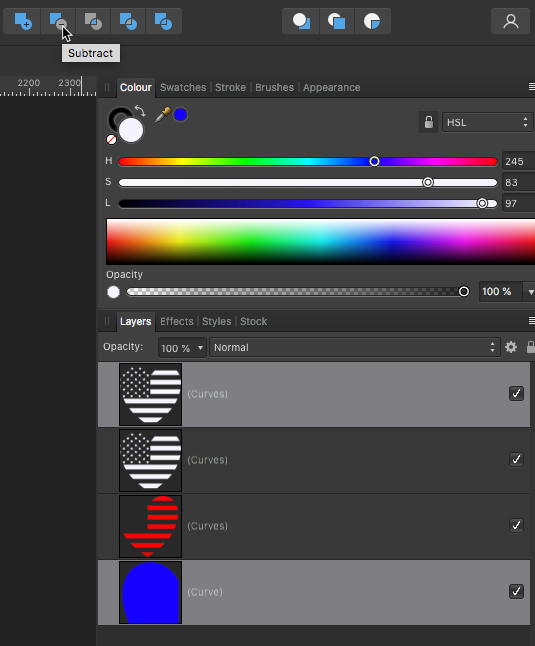Click the Divide boolean operation icon
The width and height of the screenshot is (535, 646).
click(x=164, y=21)
